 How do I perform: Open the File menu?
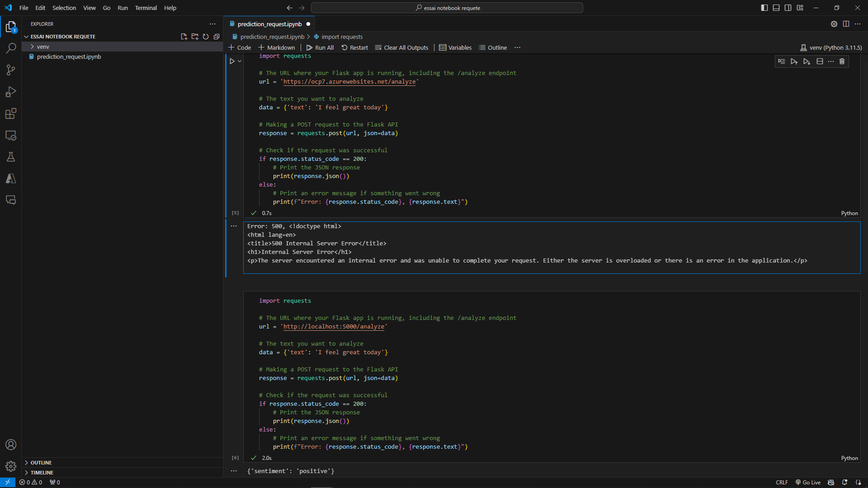(x=24, y=8)
